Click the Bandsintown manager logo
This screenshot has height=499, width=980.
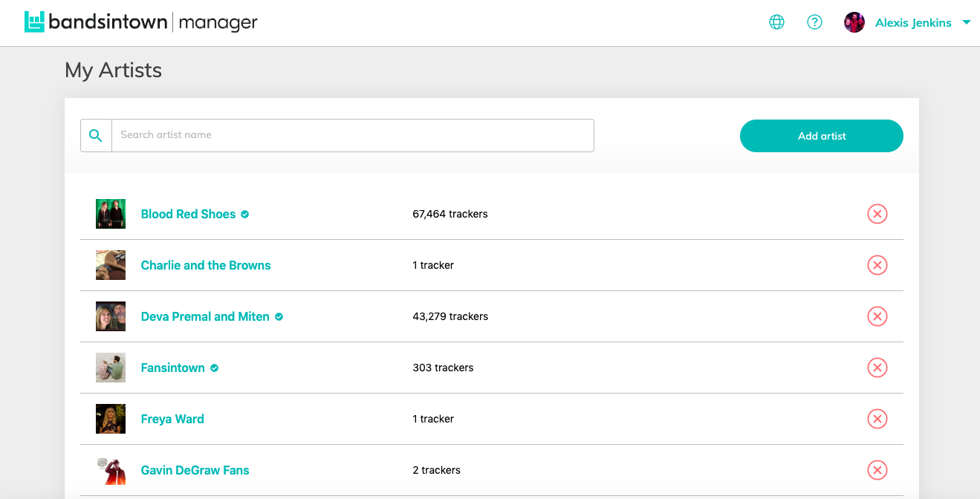click(x=141, y=22)
